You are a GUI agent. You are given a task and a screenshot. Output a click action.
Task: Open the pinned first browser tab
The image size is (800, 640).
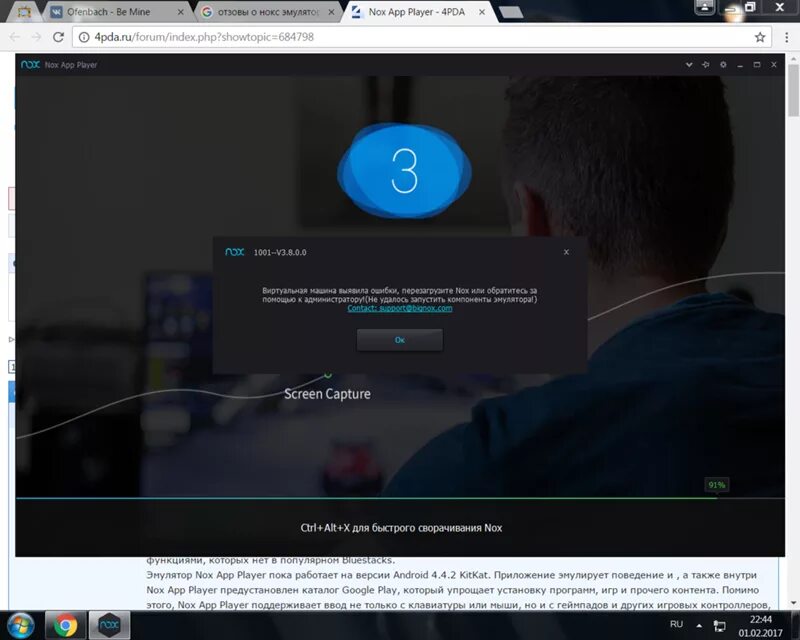(23, 12)
